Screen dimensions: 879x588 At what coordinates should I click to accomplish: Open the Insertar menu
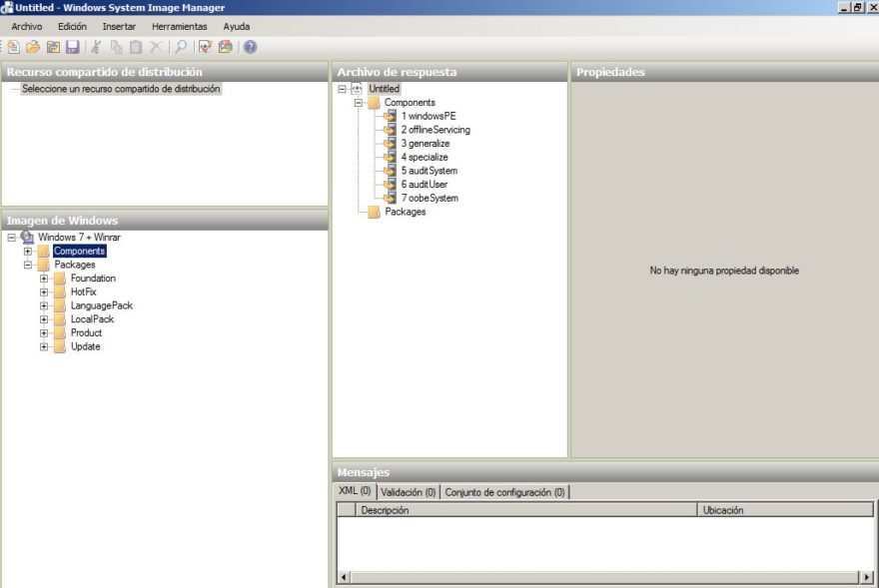(x=119, y=26)
